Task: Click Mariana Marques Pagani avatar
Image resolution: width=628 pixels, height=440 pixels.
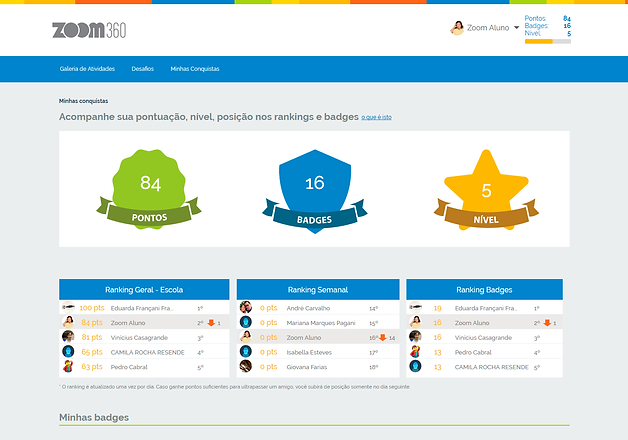Action: pyautogui.click(x=246, y=322)
